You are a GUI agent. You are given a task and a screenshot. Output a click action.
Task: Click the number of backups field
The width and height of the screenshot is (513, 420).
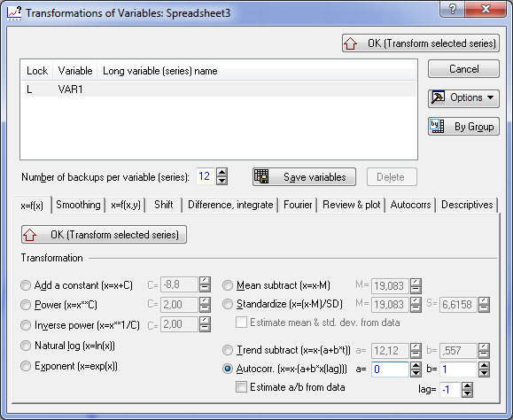pyautogui.click(x=206, y=176)
